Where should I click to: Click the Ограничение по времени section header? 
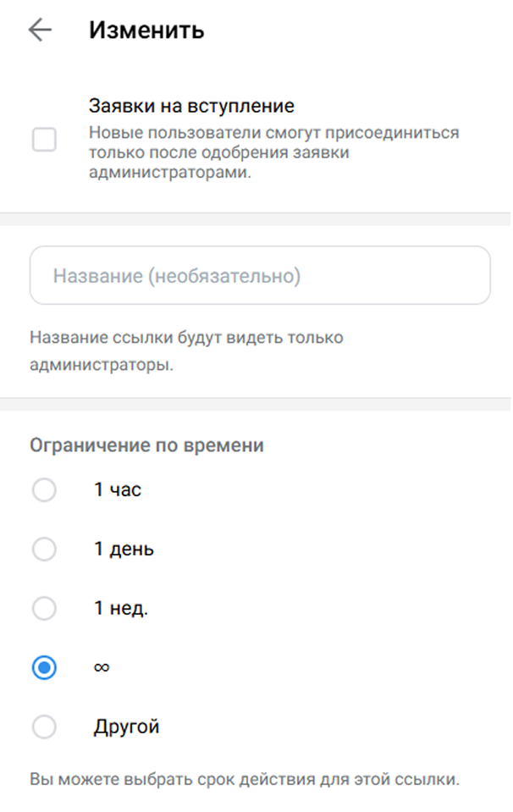[x=146, y=445]
